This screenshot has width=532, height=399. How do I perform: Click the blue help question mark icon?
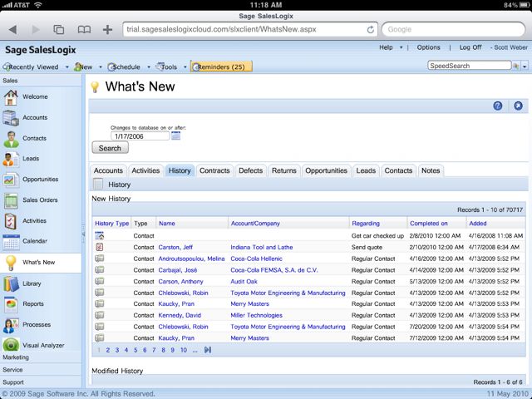click(x=498, y=106)
